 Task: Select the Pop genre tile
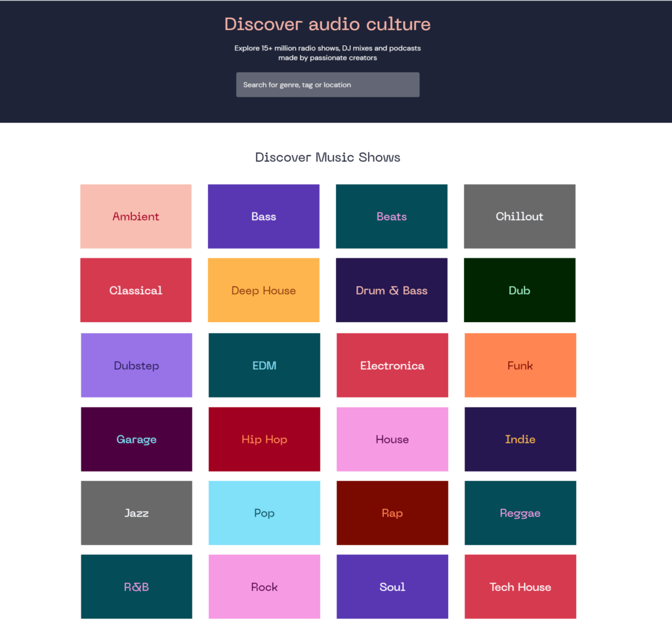tap(264, 513)
